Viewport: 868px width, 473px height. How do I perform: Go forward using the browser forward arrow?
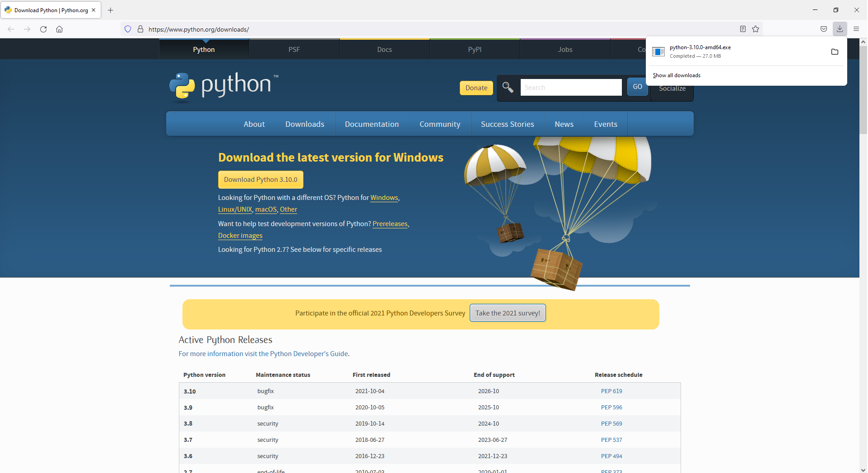pyautogui.click(x=27, y=29)
